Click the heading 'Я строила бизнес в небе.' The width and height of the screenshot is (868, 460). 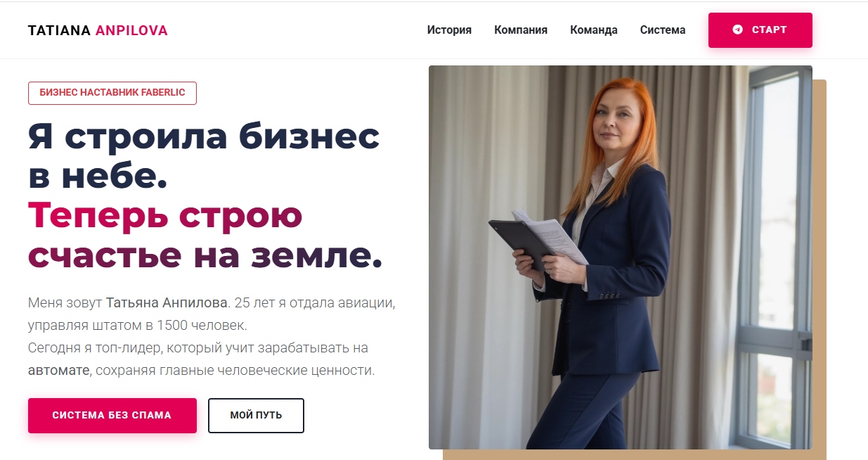pyautogui.click(x=204, y=156)
